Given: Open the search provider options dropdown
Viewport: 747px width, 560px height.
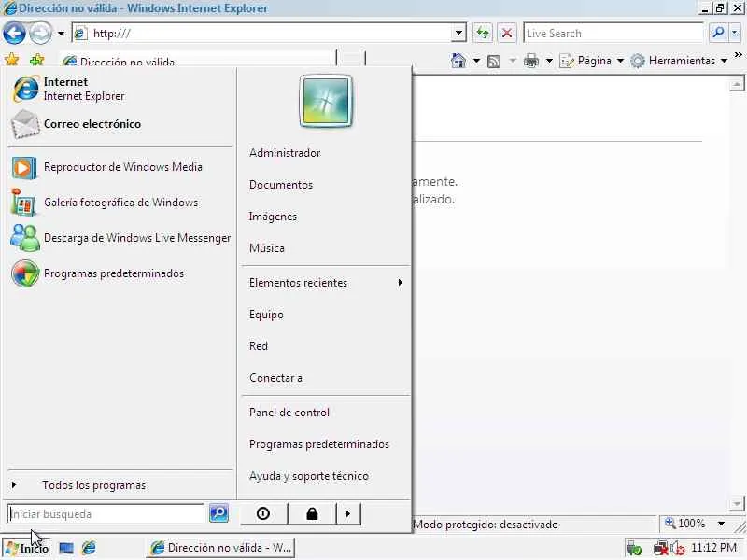Looking at the screenshot, I should coord(734,33).
